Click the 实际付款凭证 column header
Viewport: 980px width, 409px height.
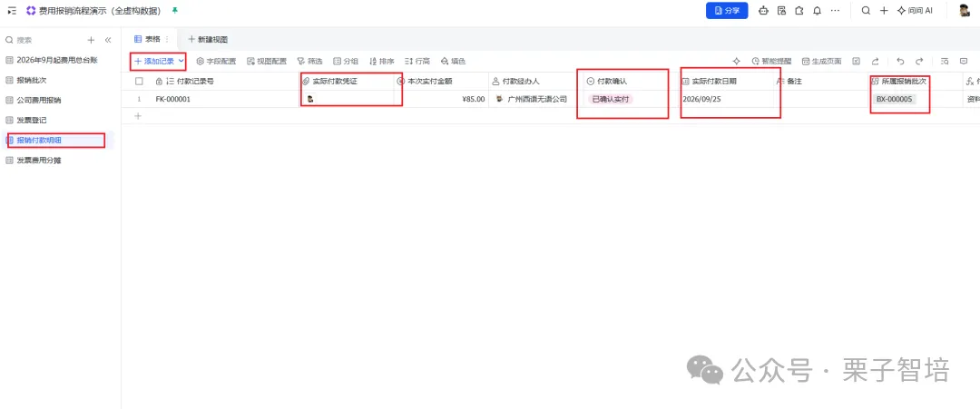click(347, 82)
